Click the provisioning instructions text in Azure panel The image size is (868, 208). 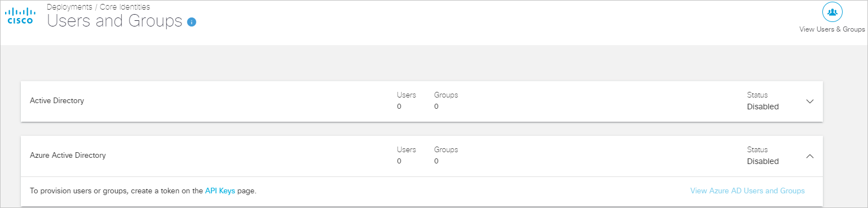coord(143,191)
